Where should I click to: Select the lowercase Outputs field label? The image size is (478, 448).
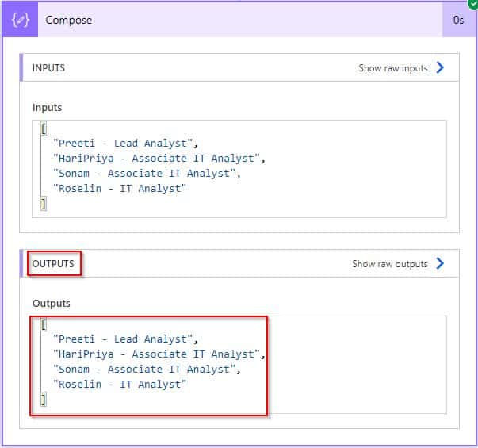coord(52,304)
